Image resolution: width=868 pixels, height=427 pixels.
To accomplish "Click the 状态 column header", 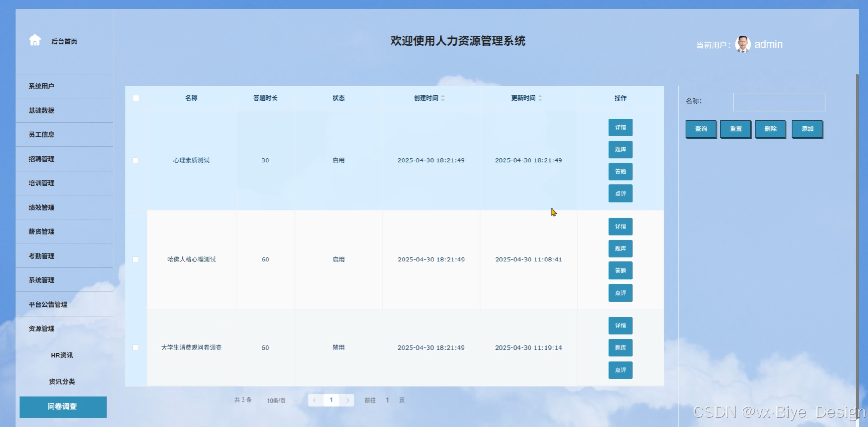I will pos(339,98).
